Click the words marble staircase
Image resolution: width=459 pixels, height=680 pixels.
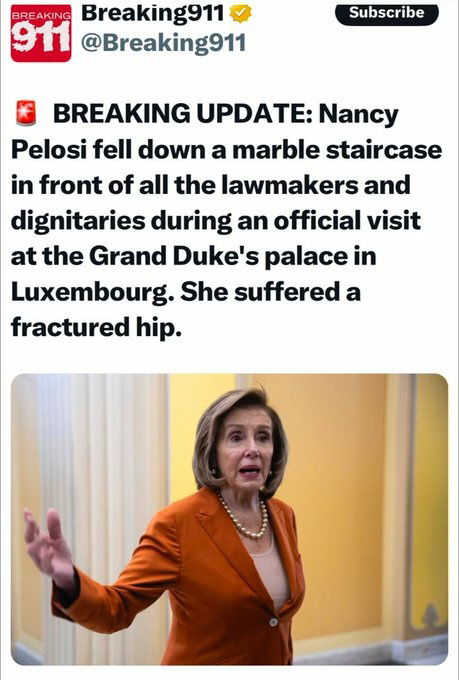pyautogui.click(x=337, y=149)
